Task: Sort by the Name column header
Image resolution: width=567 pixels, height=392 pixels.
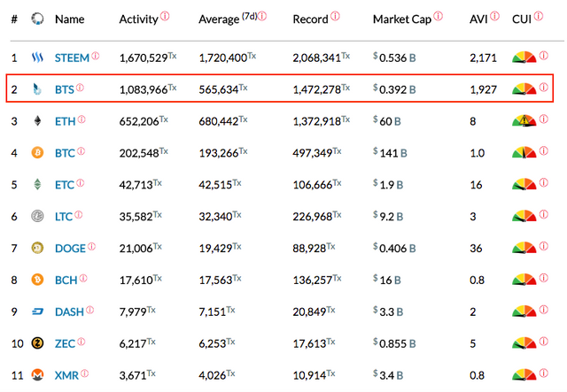Action: pyautogui.click(x=69, y=19)
